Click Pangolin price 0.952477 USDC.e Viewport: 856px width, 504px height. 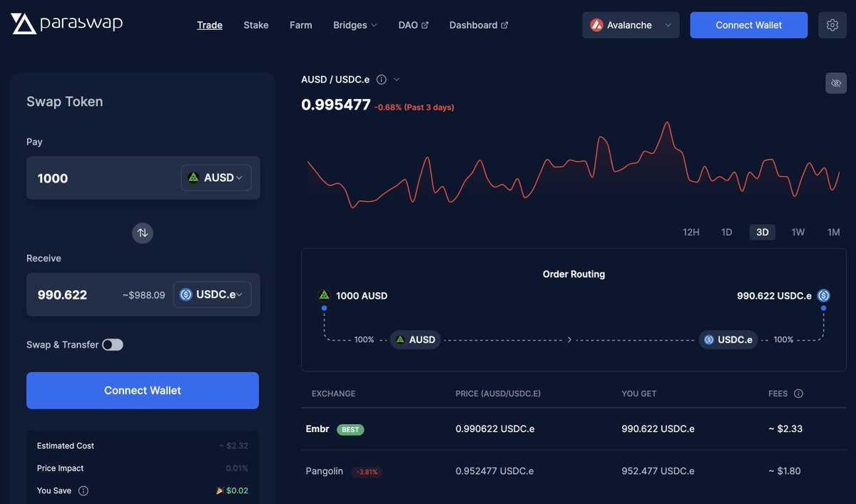495,471
